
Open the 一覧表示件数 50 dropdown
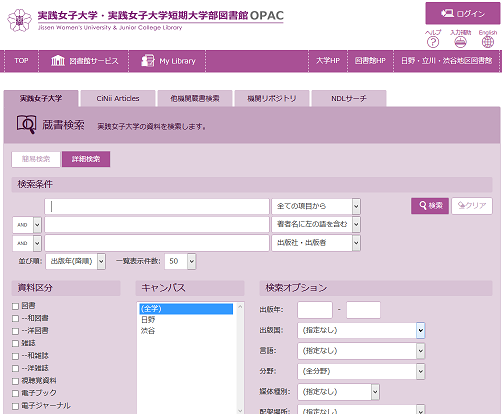point(180,261)
